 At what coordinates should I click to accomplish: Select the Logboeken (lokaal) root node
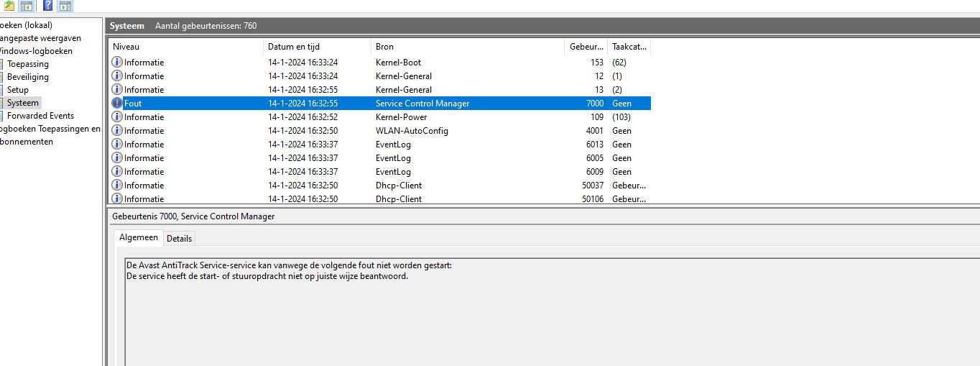(26, 25)
